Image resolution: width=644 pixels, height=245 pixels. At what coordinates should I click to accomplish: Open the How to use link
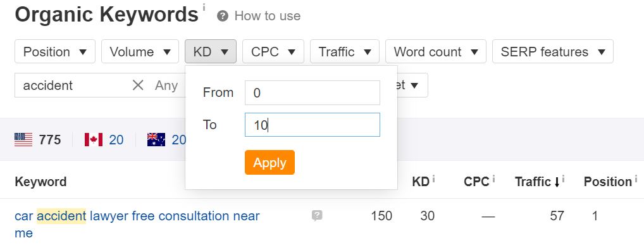click(x=268, y=16)
